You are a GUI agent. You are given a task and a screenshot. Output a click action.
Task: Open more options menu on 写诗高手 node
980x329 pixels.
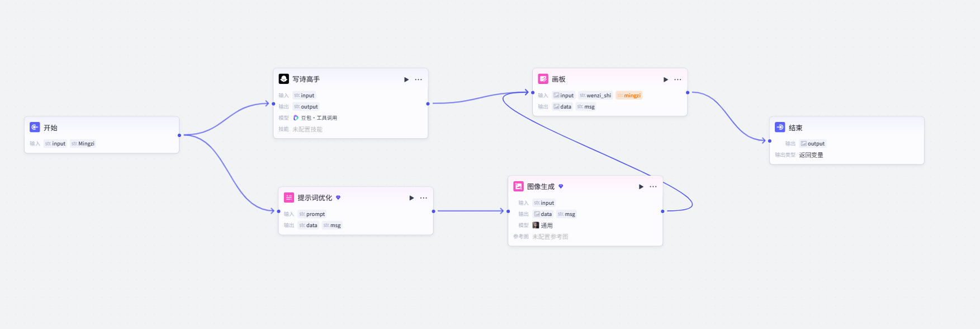coord(418,79)
